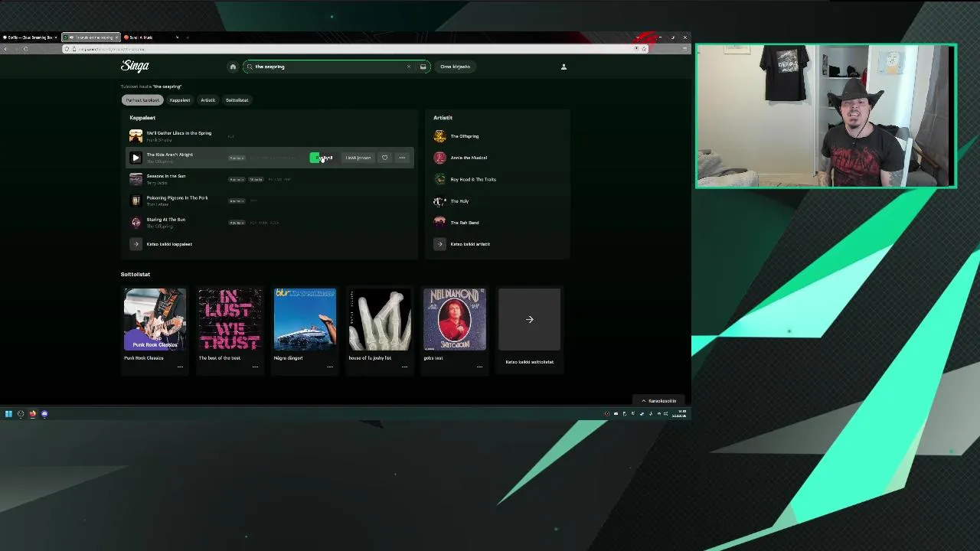Click The Holy artist avatar
The height and width of the screenshot is (551, 980).
click(x=439, y=201)
